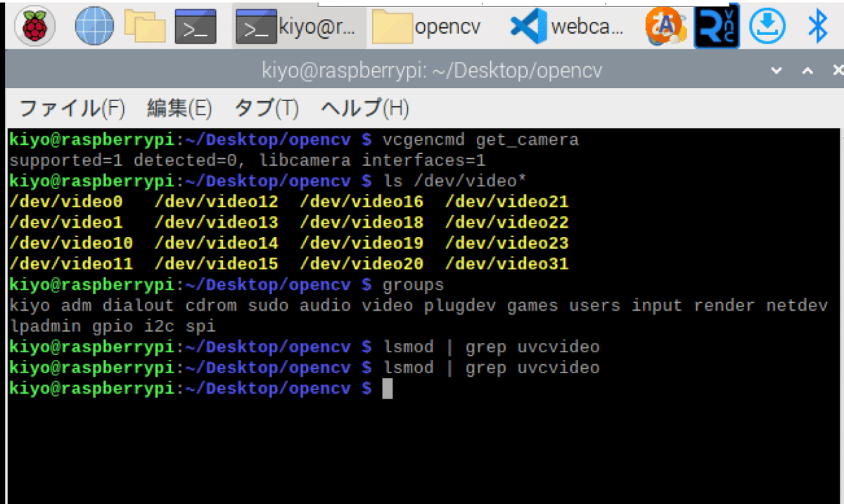Open the Bluetooth tray menu
The width and height of the screenshot is (844, 504).
click(x=817, y=27)
